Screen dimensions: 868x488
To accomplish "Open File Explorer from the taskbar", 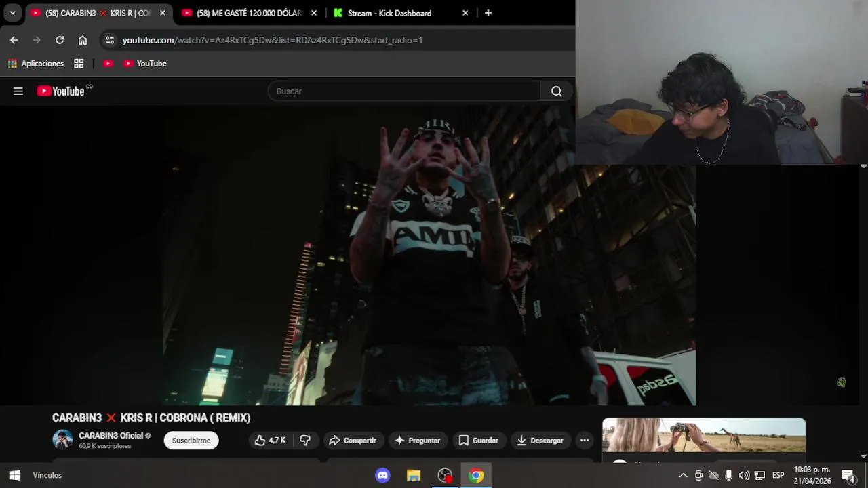I will (414, 475).
